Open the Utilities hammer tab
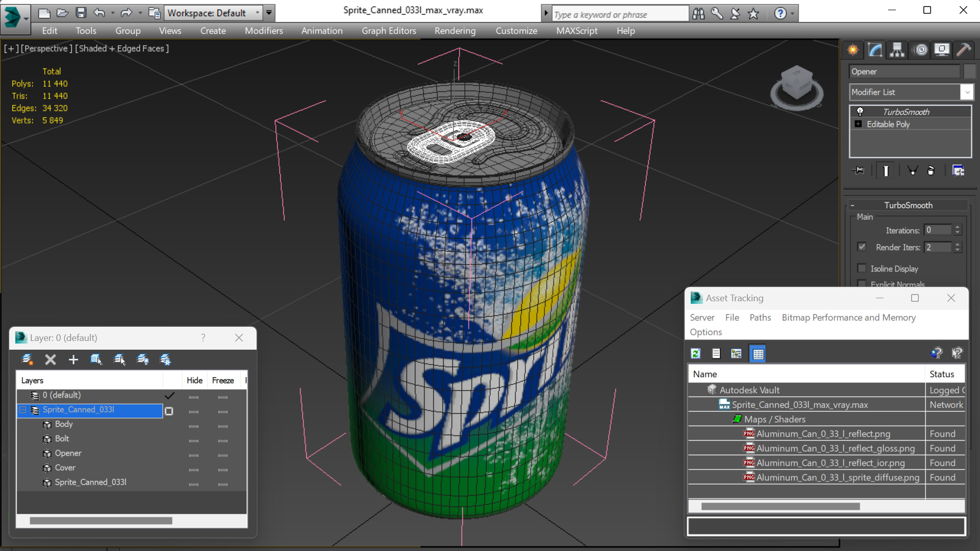 pyautogui.click(x=964, y=50)
